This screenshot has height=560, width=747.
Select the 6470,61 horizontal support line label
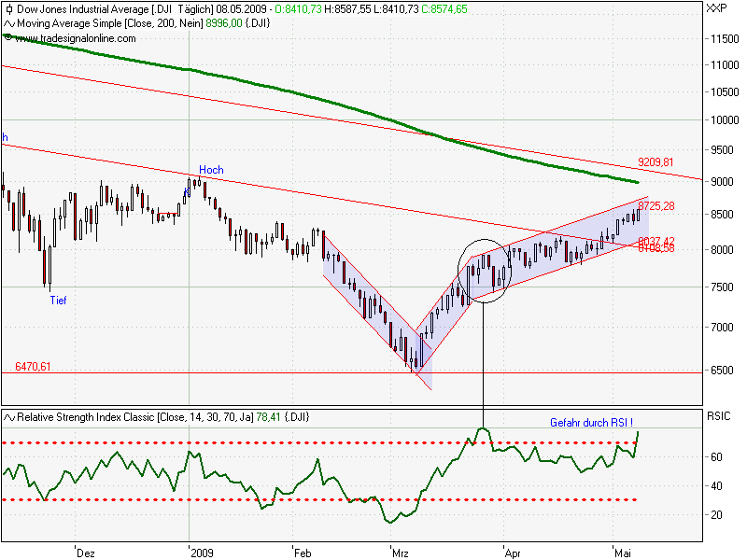[33, 367]
